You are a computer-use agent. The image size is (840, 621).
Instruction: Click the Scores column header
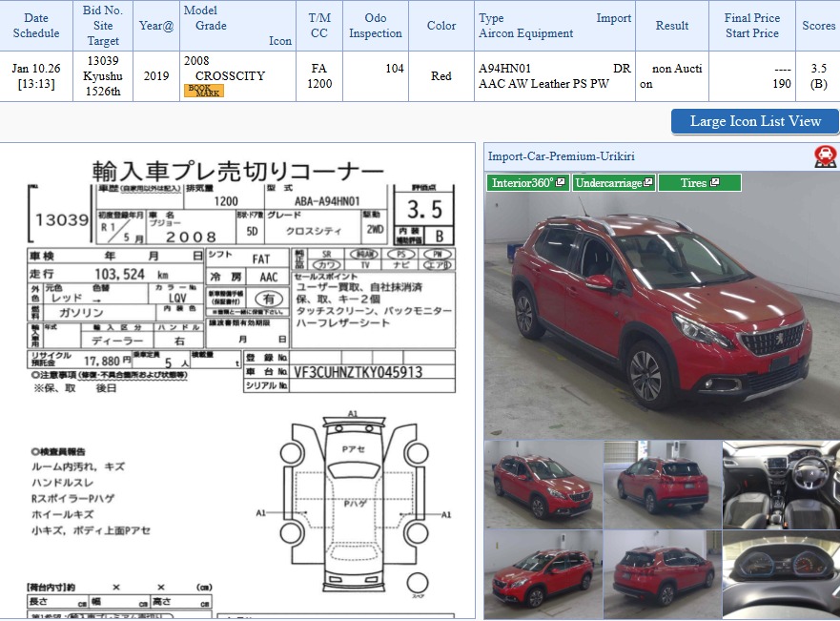click(818, 26)
